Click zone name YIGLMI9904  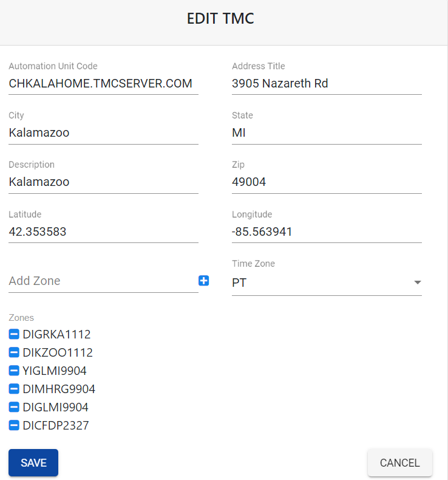[55, 371]
